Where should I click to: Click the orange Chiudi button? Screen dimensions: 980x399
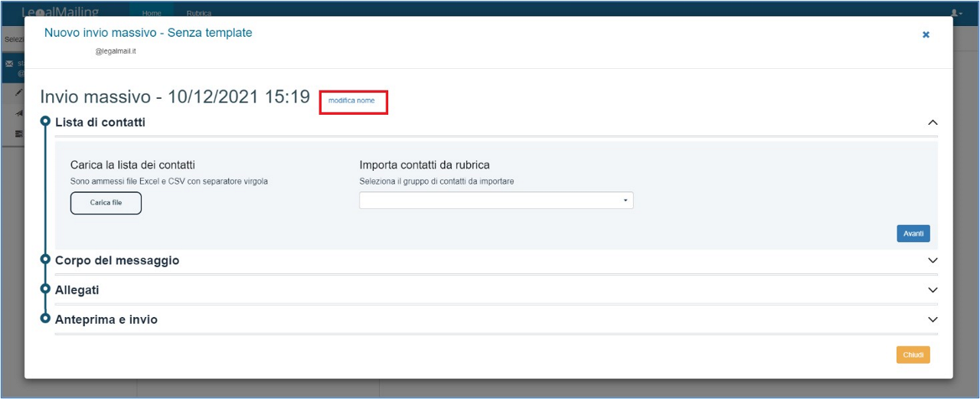[913, 355]
